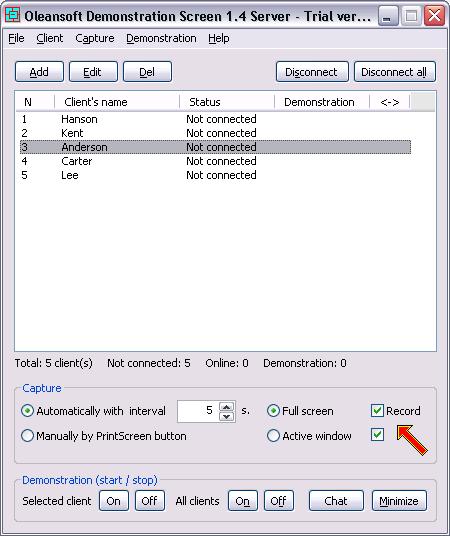Viewport: 450px width, 536px height.
Task: Turn Off demonstration for all clients
Action: coord(279,501)
